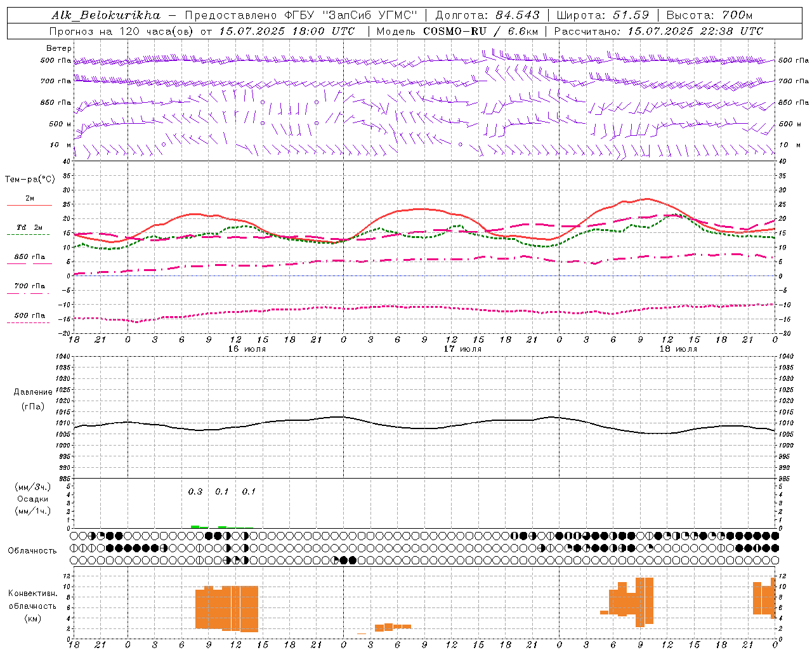Image resolution: width=812 pixels, height=650 pixels.
Task: Click the (гПа) pressure unit label
Action: (33, 406)
